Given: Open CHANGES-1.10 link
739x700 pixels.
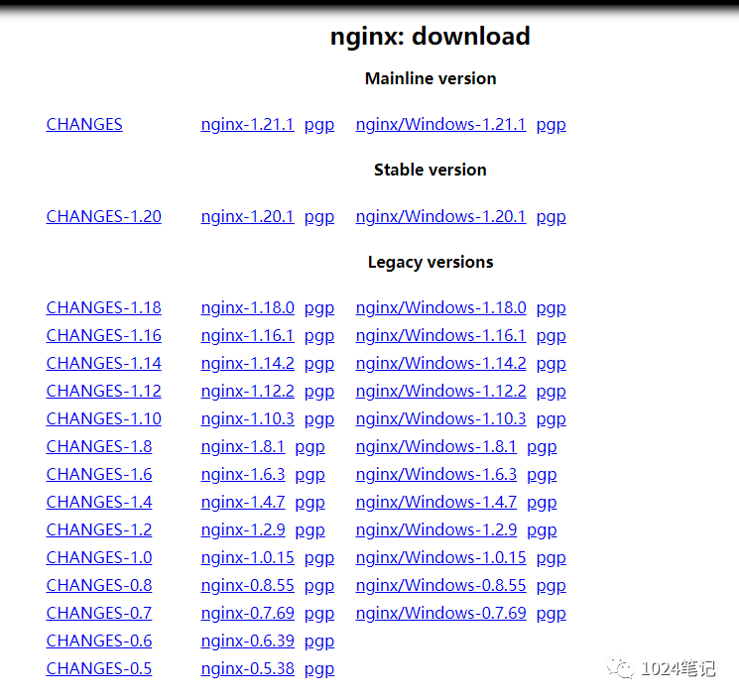Looking at the screenshot, I should click(x=104, y=418).
